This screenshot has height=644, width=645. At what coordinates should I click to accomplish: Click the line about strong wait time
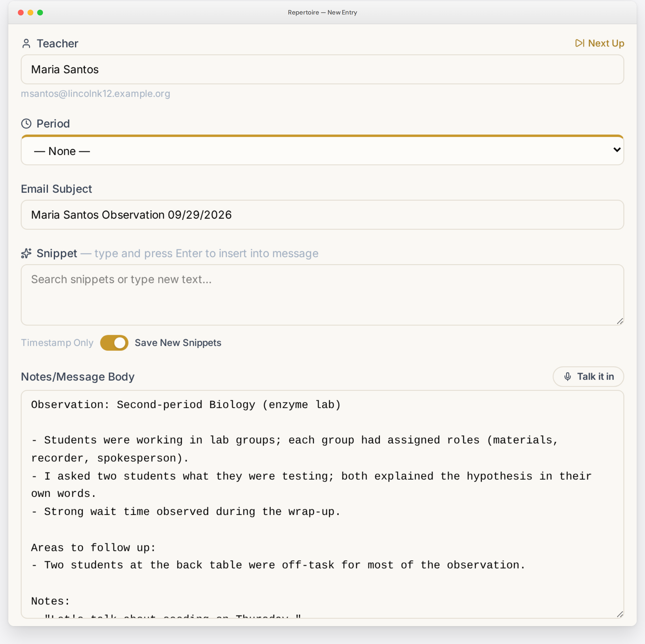[186, 511]
